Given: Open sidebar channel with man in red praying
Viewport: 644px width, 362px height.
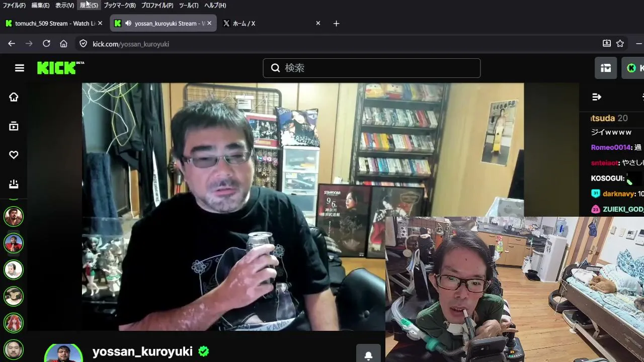Looking at the screenshot, I should pos(14,243).
